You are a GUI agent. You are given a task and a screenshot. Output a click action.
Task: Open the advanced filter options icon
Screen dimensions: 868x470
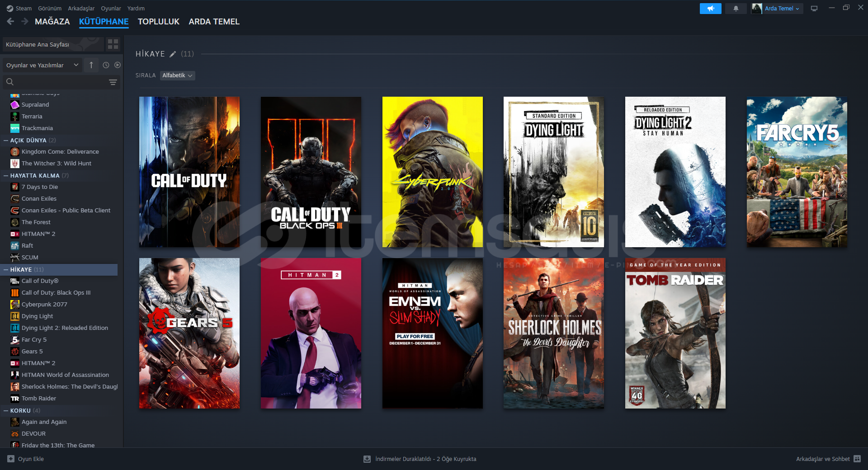(x=113, y=82)
